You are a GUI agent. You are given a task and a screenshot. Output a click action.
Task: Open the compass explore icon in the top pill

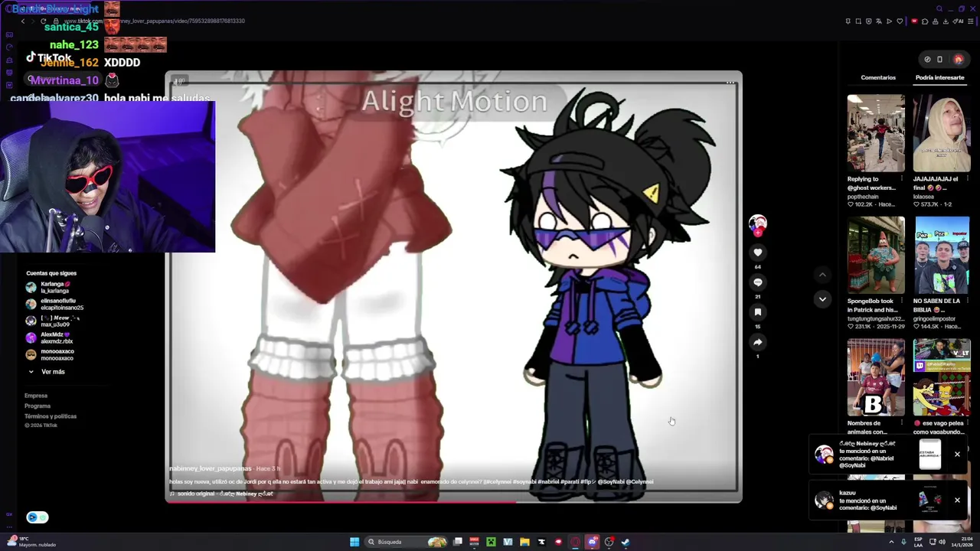tap(927, 59)
